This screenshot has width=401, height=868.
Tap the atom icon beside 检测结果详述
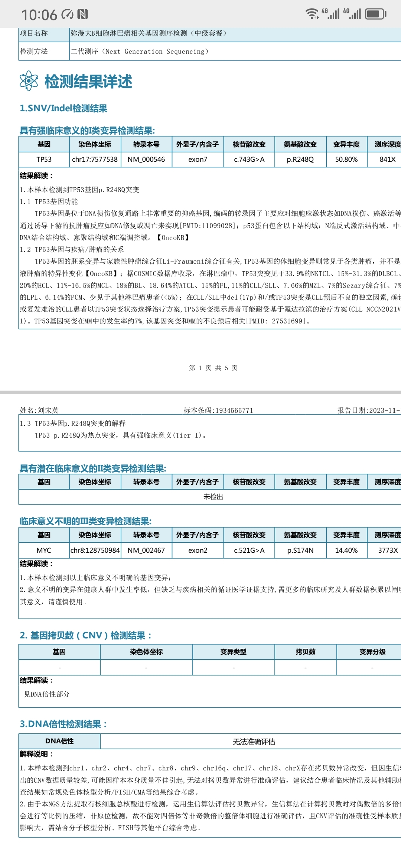pyautogui.click(x=29, y=81)
